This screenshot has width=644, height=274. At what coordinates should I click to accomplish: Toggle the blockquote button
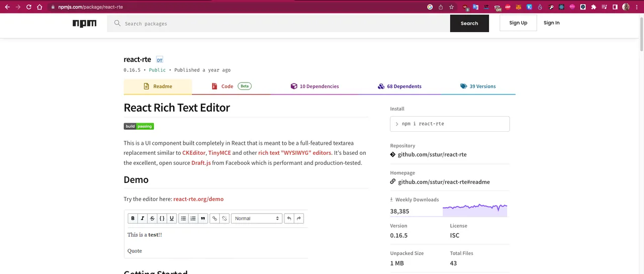[203, 218]
